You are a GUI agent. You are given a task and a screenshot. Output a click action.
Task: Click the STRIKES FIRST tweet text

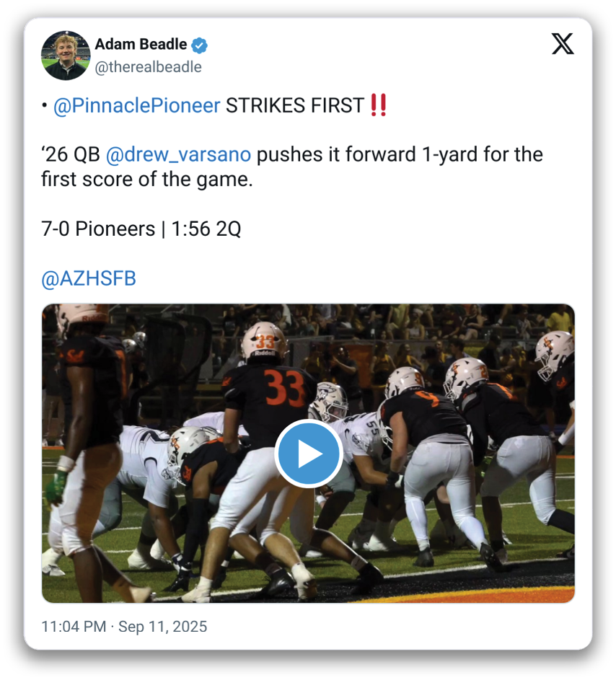pos(294,105)
